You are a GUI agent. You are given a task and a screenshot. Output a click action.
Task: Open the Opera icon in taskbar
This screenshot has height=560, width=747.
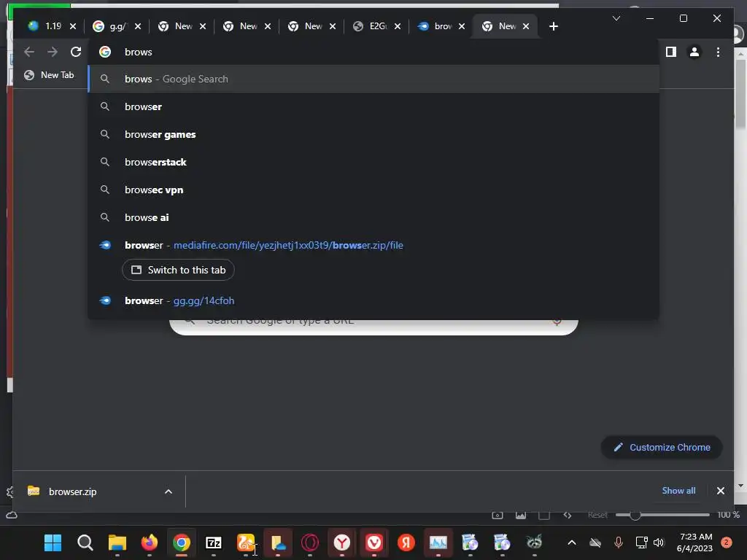(309, 542)
